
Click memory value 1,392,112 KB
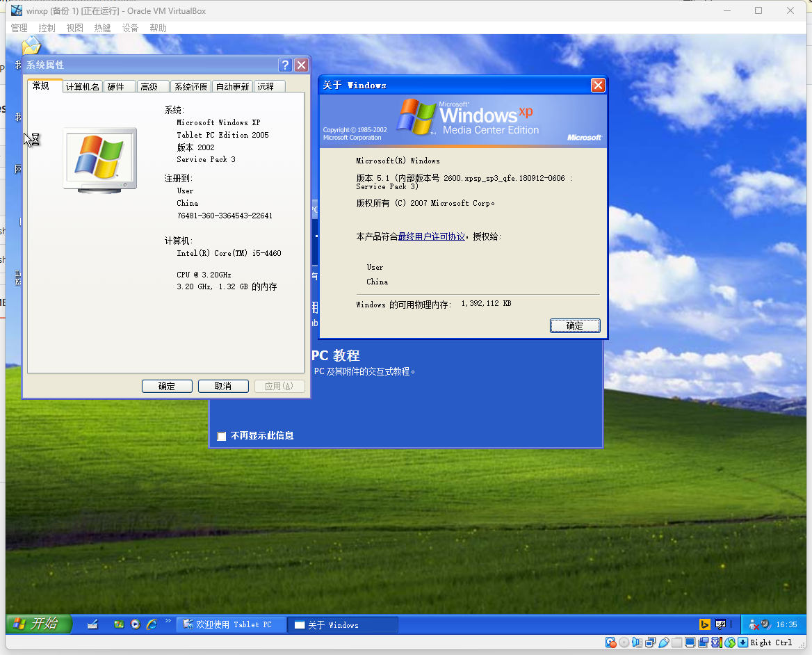pos(486,303)
